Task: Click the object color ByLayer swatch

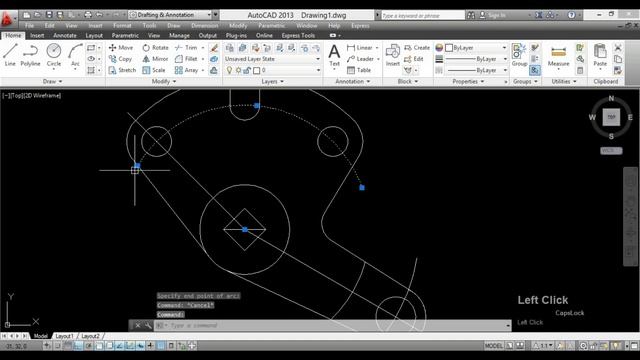Action: [449, 48]
